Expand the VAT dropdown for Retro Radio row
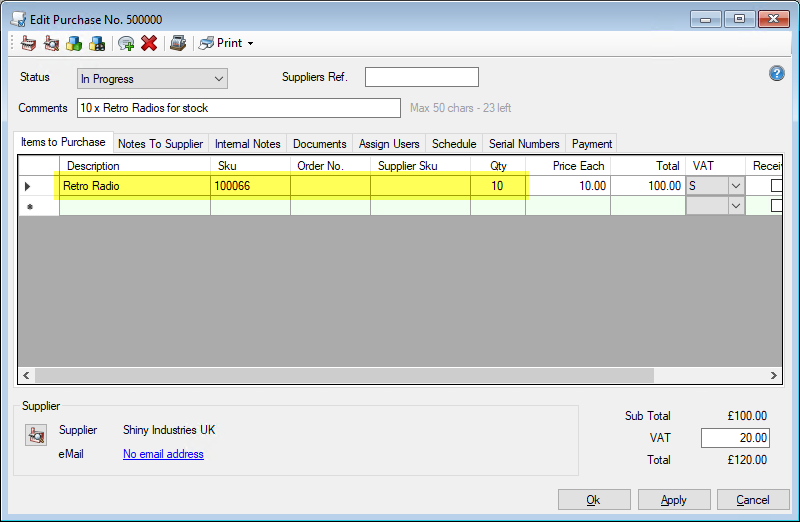Screen dimensions: 800x522 tap(736, 185)
